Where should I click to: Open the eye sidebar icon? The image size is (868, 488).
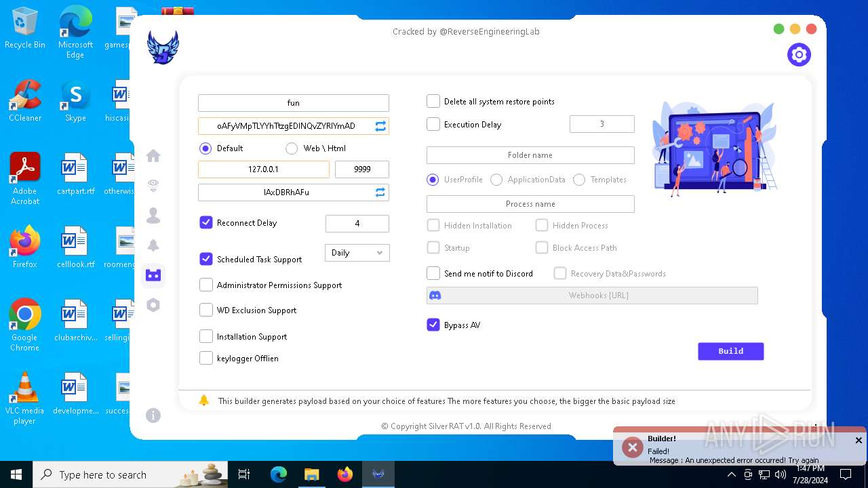153,186
